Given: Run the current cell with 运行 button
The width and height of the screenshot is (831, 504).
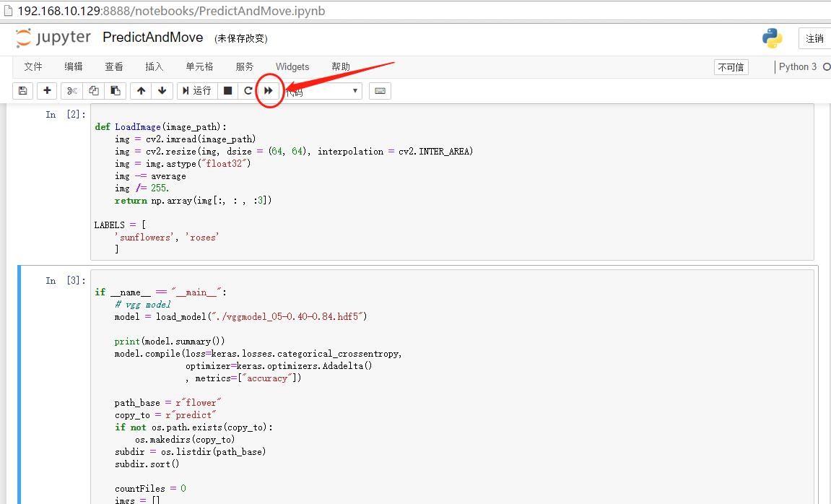Looking at the screenshot, I should (x=197, y=91).
